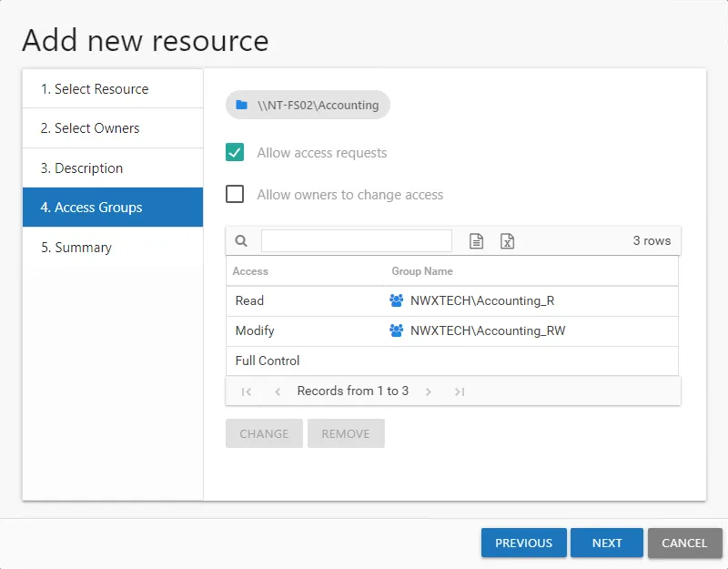Select the Full Control row

[452, 361]
